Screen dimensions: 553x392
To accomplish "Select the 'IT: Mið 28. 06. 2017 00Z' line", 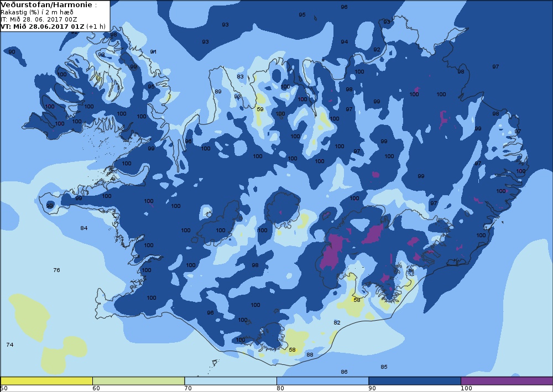I will (x=39, y=19).
